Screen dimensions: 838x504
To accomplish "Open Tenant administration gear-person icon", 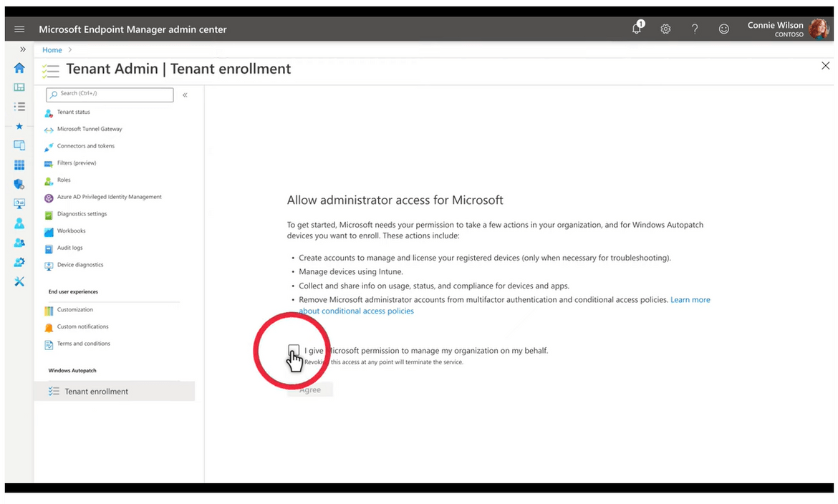I will tap(19, 262).
